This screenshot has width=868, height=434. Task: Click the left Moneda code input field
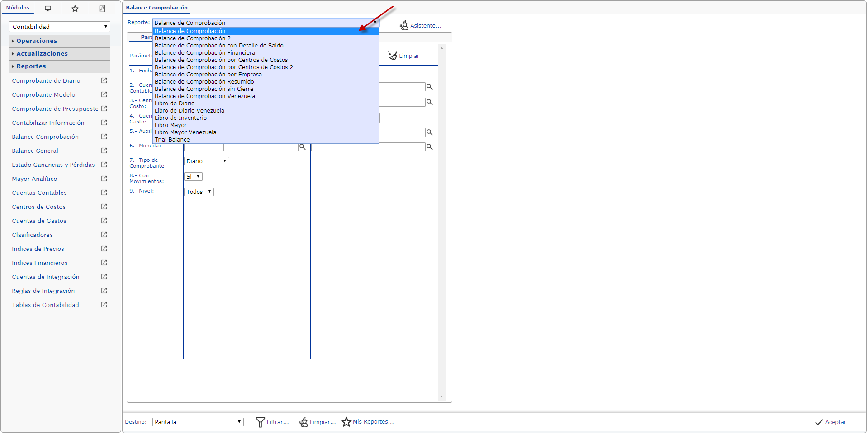204,147
